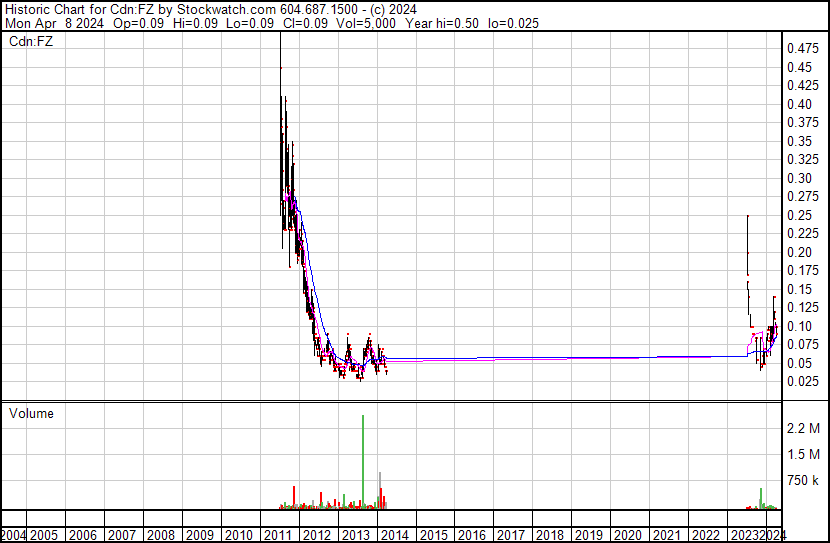The height and width of the screenshot is (543, 830).
Task: Select the 2006 year on the time axis
Action: [83, 536]
